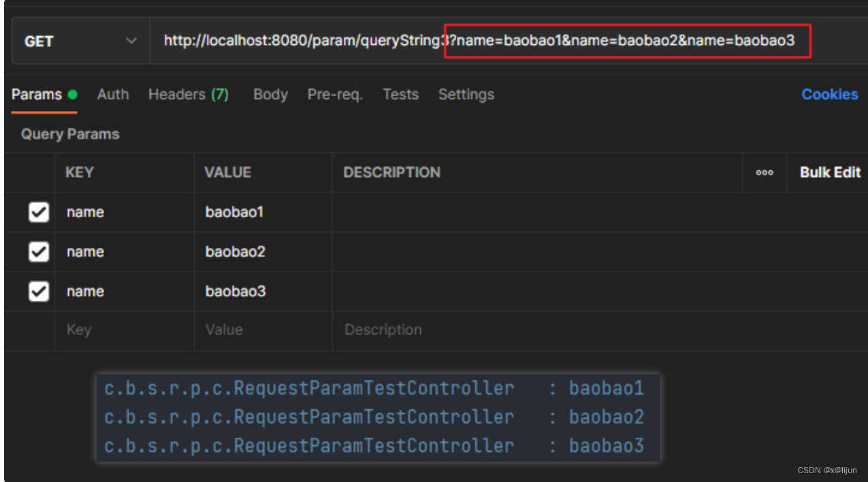Screen dimensions: 868x482
Task: Toggle off the baobao3 parameter row
Action: (x=38, y=291)
